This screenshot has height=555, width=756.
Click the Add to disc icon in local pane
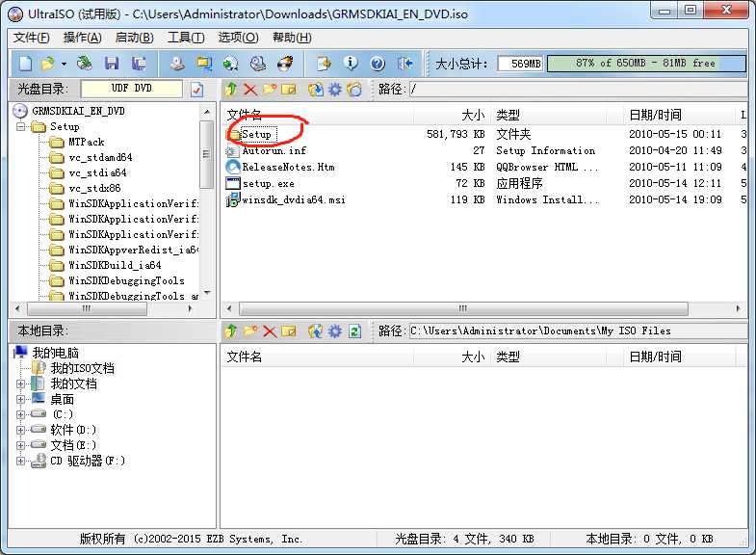coord(316,331)
